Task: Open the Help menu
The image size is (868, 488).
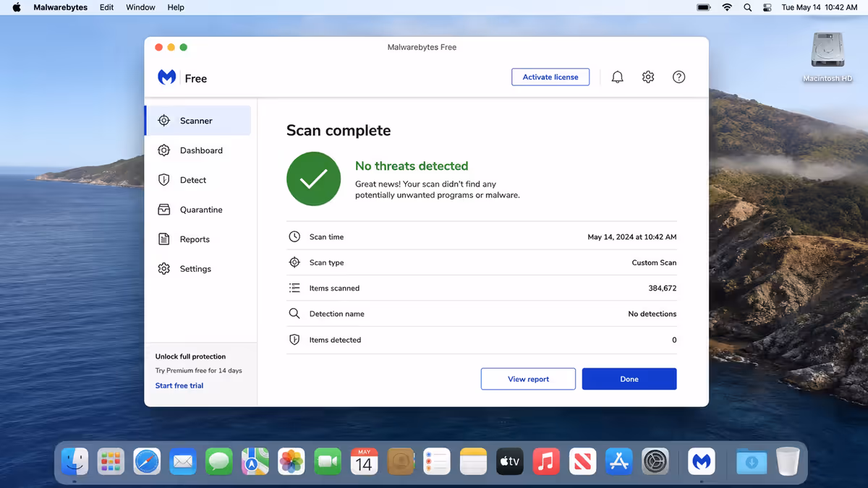Action: (x=176, y=7)
